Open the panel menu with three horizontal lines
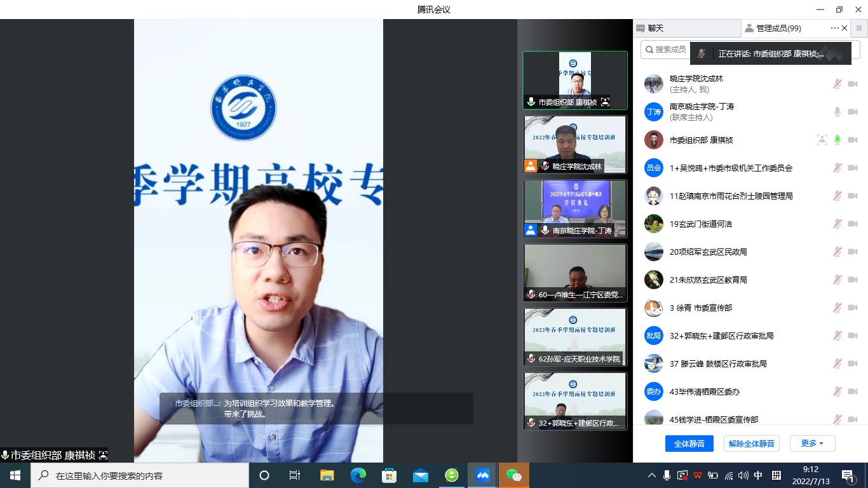 point(859,29)
